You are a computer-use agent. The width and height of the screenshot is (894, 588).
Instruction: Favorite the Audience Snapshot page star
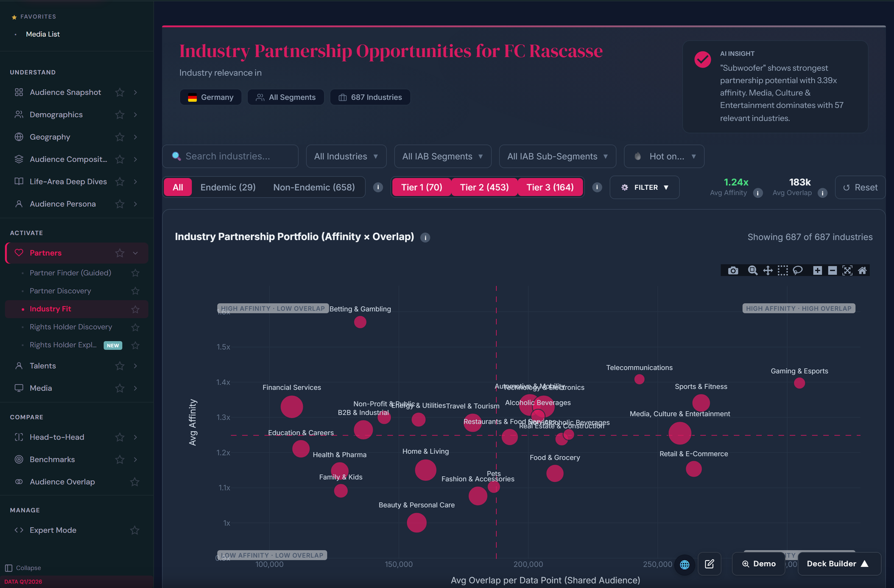click(120, 92)
